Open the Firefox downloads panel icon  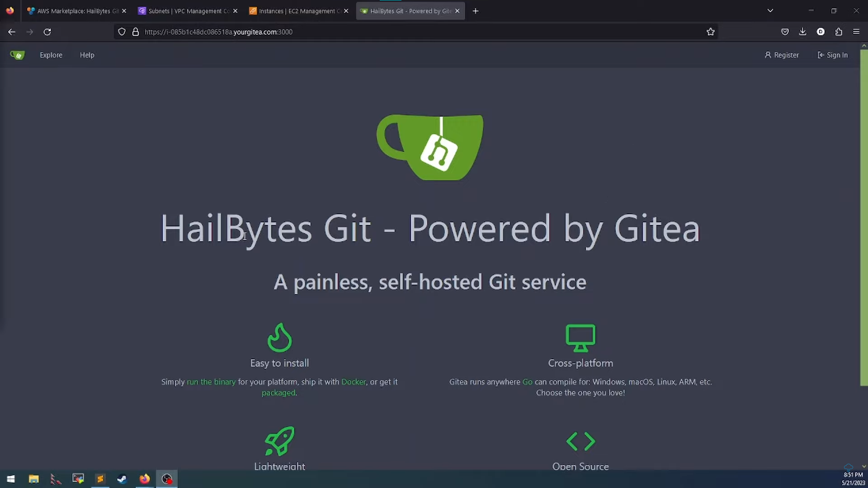pyautogui.click(x=802, y=32)
